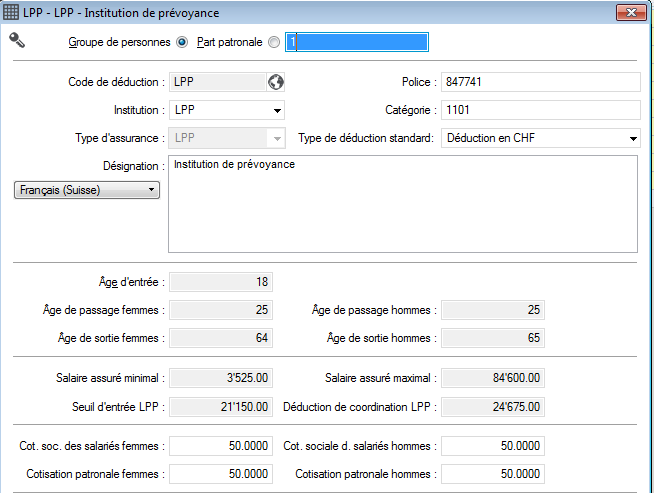The width and height of the screenshot is (654, 493).
Task: Open the Français (Suisse) language dropdown
Action: 87,190
